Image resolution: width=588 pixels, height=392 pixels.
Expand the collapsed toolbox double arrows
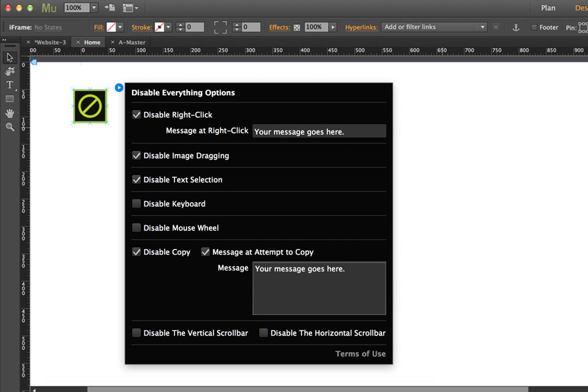4,40
